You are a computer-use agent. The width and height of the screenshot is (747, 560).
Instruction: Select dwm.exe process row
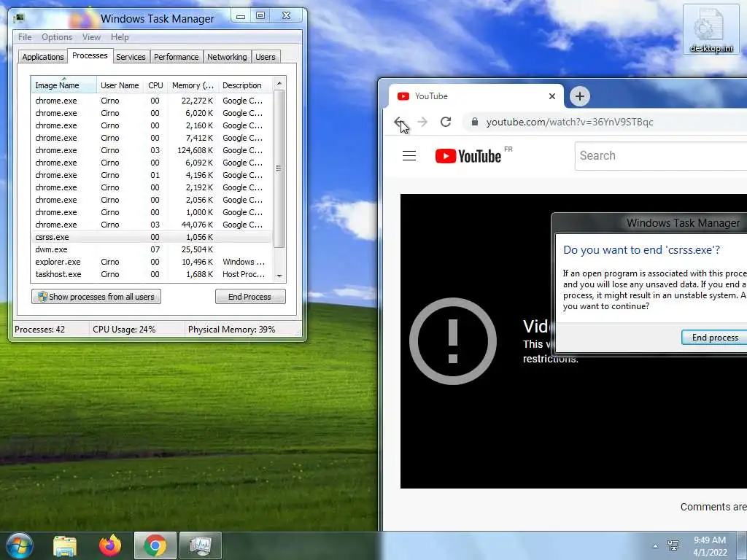point(152,249)
